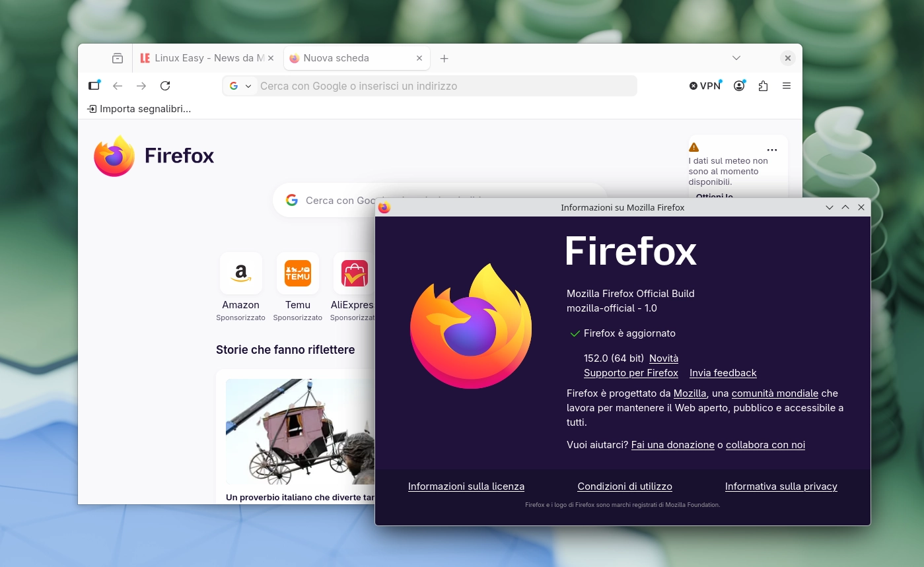Open Condizioni di utilizzo link
Viewport: 924px width, 567px height.
point(625,486)
